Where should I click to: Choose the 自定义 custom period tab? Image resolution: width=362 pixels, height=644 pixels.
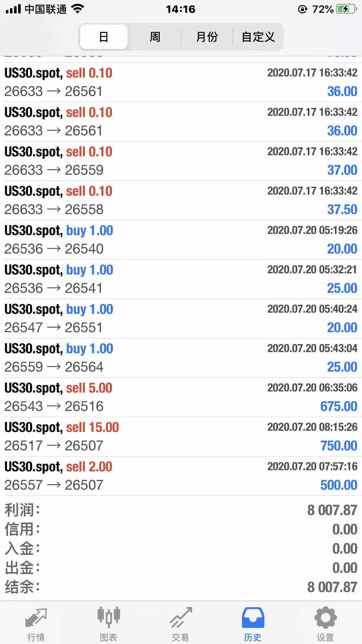258,37
